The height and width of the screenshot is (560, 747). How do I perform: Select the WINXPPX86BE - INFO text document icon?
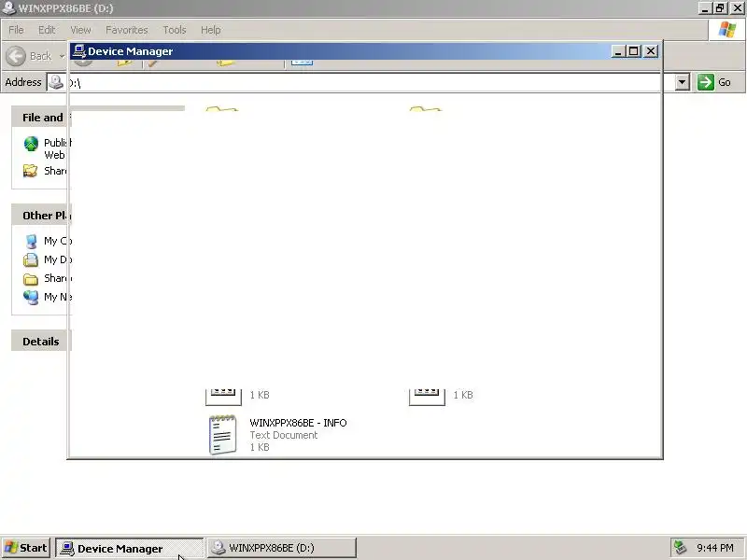[x=222, y=435]
